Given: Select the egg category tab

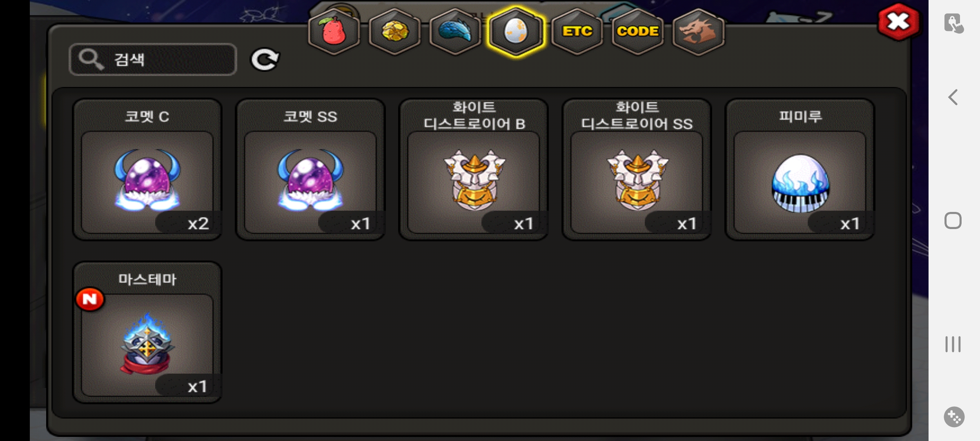Looking at the screenshot, I should (516, 31).
